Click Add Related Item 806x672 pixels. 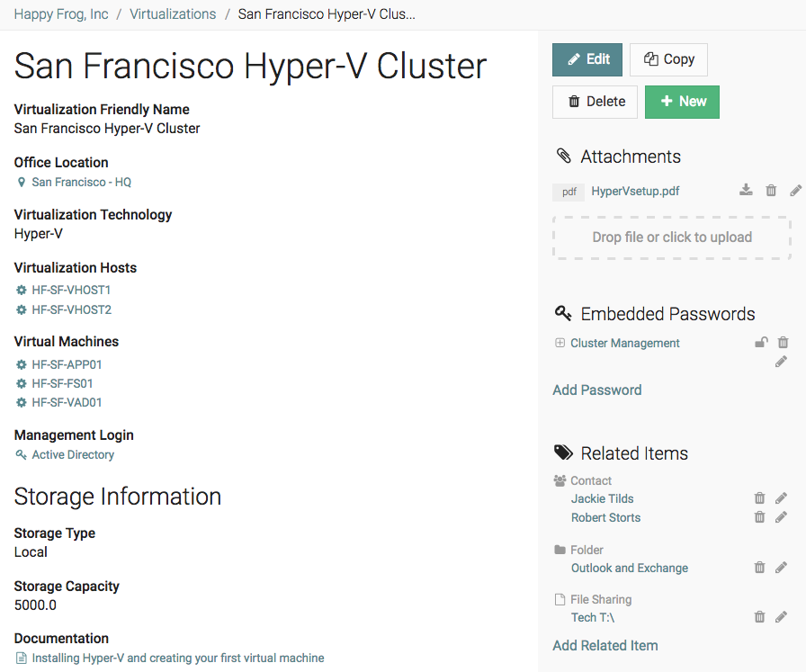[605, 645]
